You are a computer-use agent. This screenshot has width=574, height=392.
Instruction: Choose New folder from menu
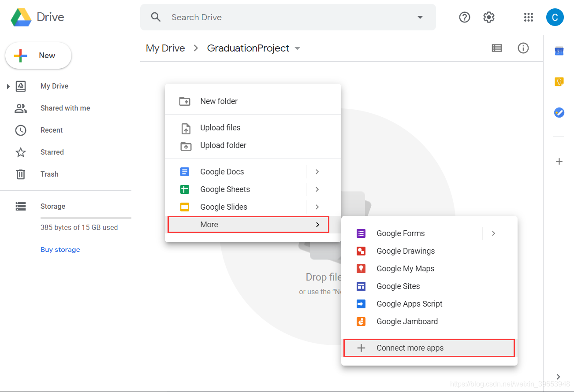(x=253, y=101)
